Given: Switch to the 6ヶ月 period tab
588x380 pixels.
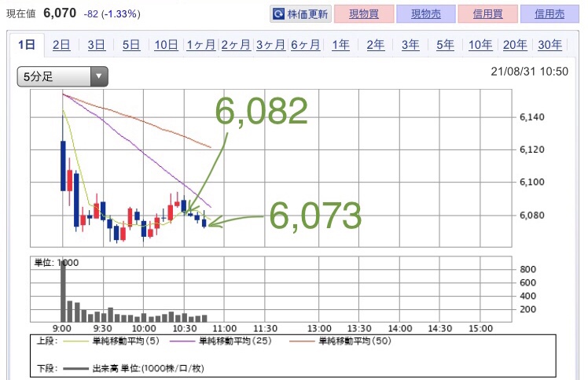Looking at the screenshot, I should (x=306, y=45).
